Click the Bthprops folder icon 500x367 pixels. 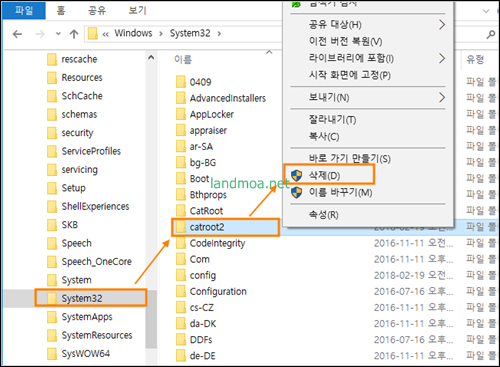point(181,195)
